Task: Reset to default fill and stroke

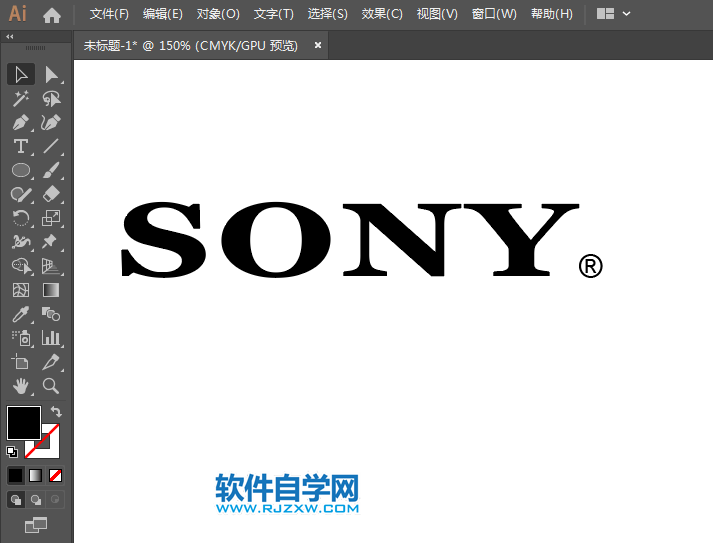Action: [12, 452]
